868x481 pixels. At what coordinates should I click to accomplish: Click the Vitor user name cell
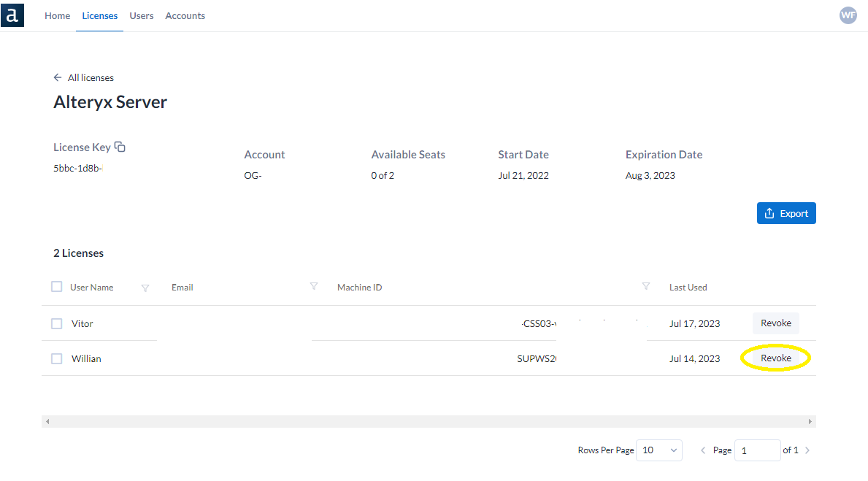82,324
